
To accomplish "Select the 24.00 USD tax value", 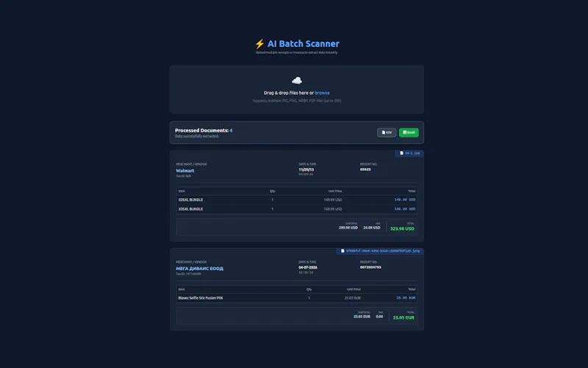I will tap(372, 227).
